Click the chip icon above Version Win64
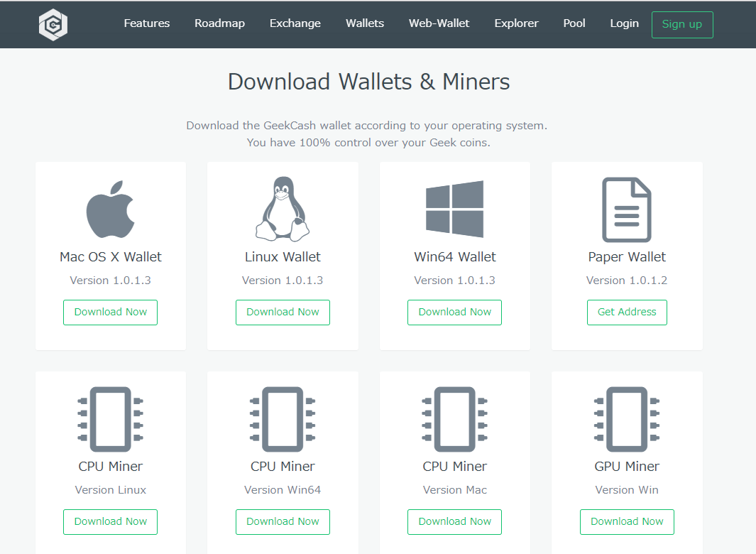 click(283, 418)
